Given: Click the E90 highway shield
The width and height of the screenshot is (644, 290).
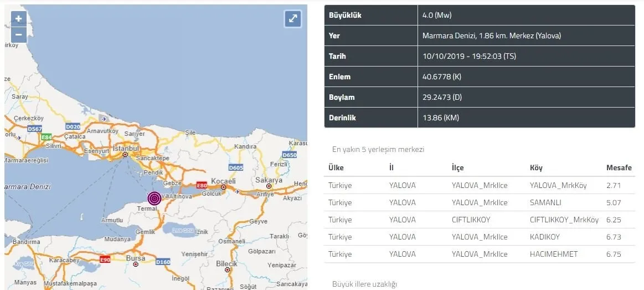Looking at the screenshot, I should tap(105, 260).
